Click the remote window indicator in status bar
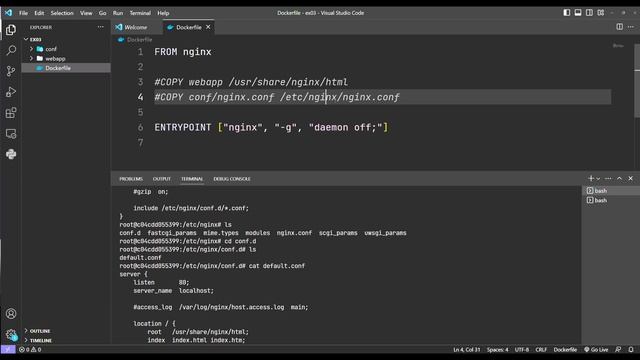The image size is (640, 360). (x=8, y=349)
